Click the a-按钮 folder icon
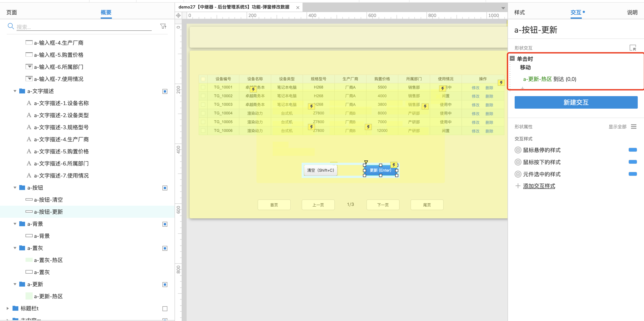 pos(22,188)
